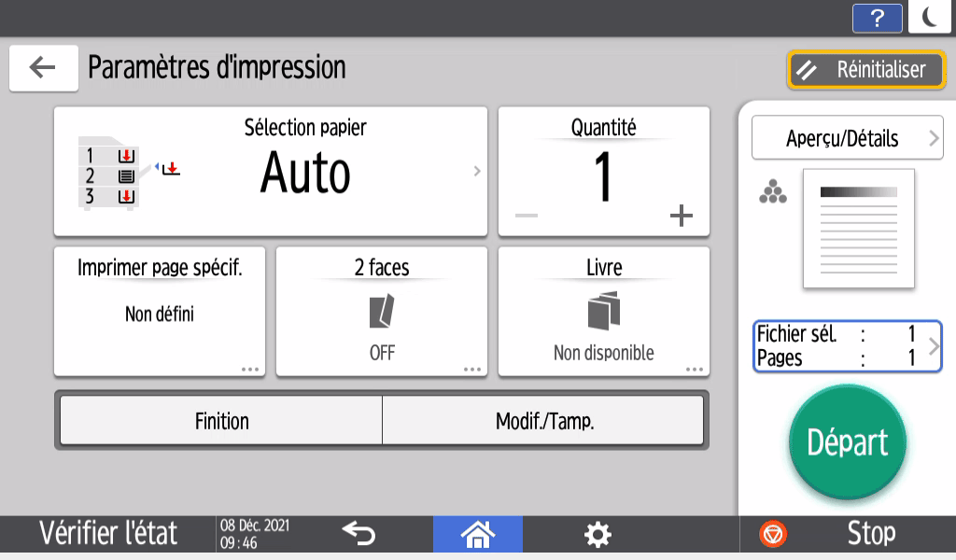Decrease quantity with the minus button
The image size is (956, 560).
[527, 217]
